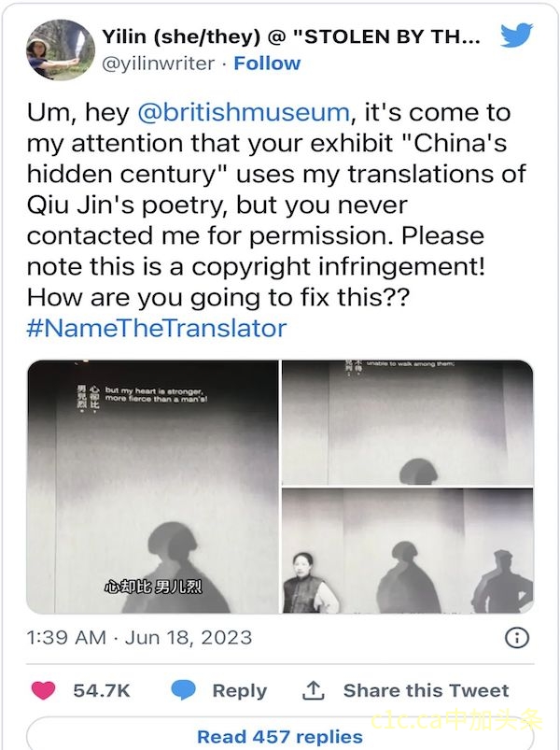Open the top-right exhibit photo

click(408, 421)
